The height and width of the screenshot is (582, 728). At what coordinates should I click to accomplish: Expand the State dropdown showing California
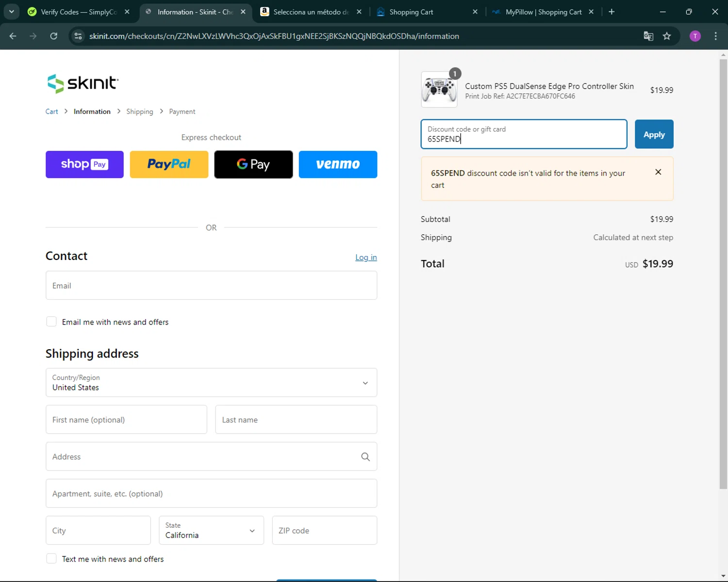[x=211, y=530]
